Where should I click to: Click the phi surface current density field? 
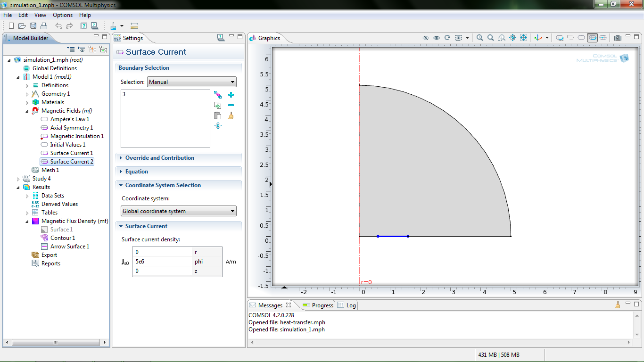click(162, 261)
